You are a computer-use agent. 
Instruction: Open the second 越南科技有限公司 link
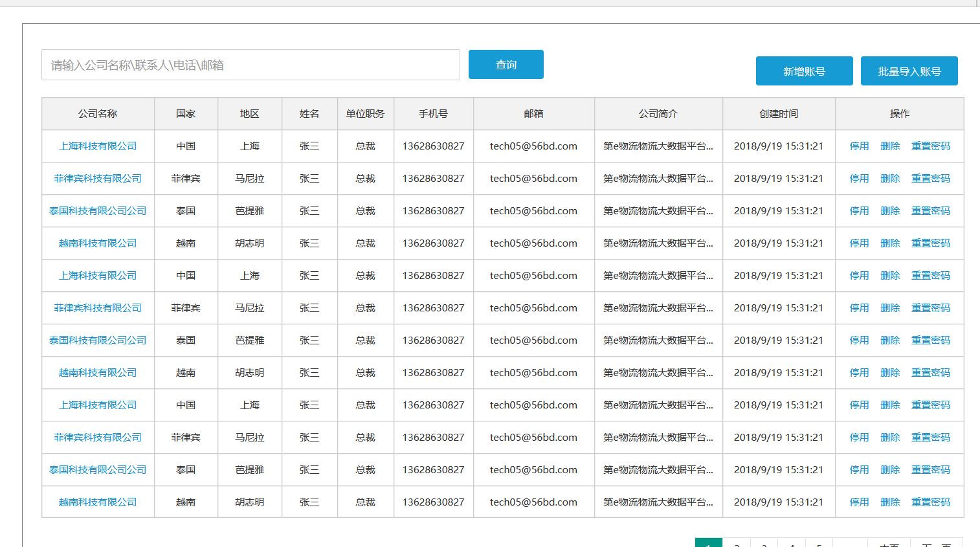(x=98, y=373)
